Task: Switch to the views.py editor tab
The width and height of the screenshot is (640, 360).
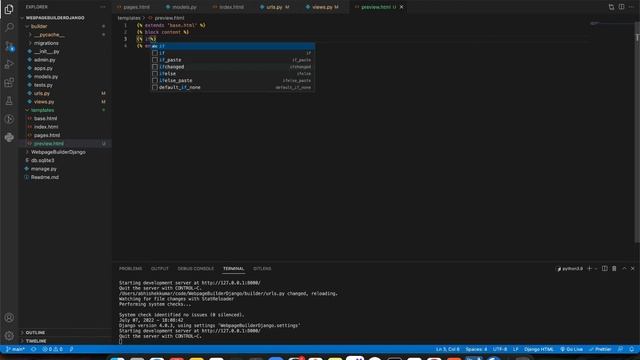Action: click(322, 7)
